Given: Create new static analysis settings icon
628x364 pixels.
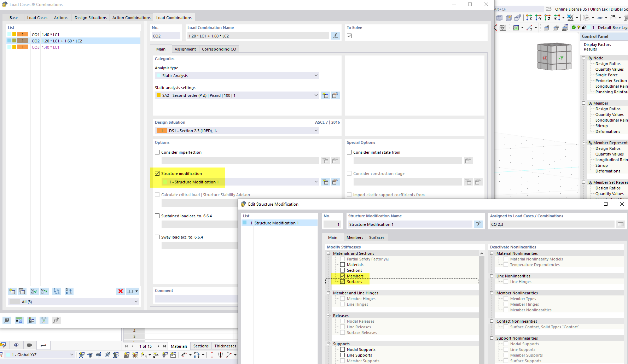Looking at the screenshot, I should [x=325, y=95].
